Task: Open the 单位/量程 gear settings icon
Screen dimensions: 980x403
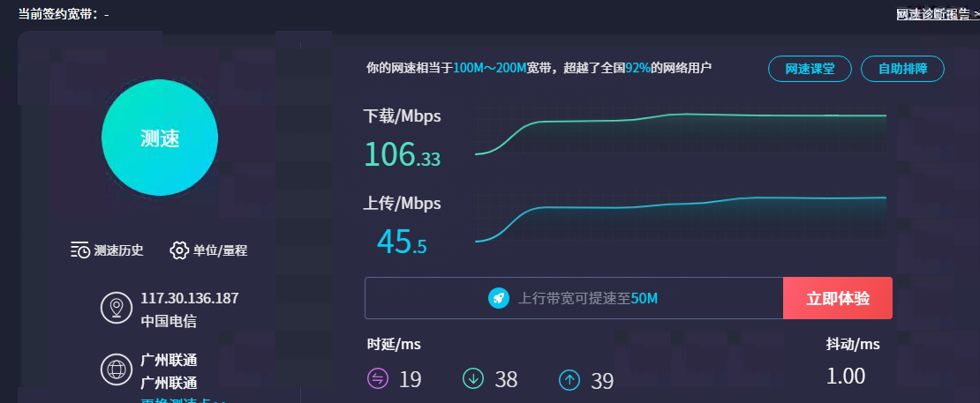Action: tap(179, 250)
